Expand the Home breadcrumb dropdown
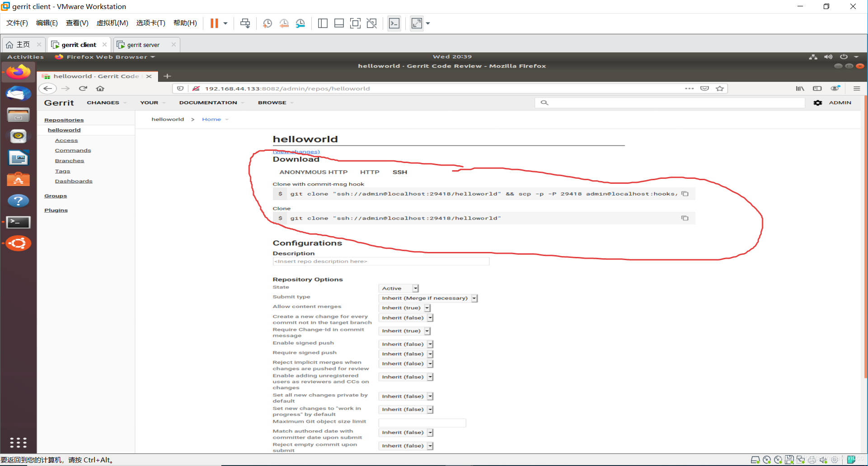This screenshot has height=466, width=868. (x=215, y=119)
